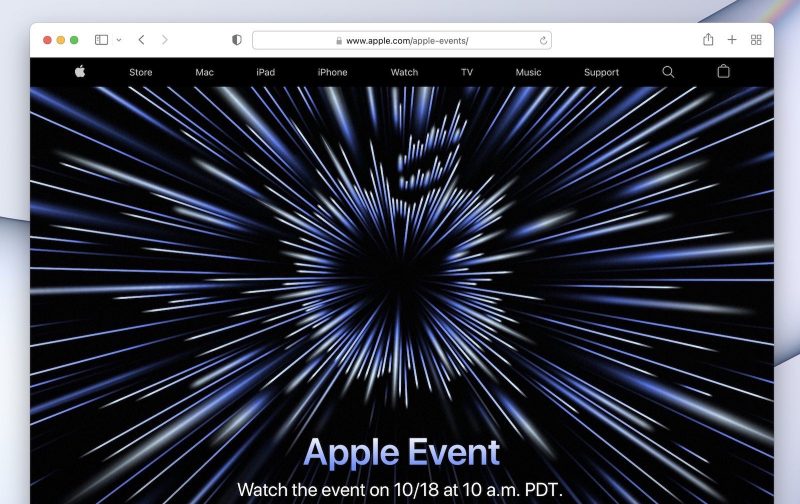800x504 pixels.
Task: Open the Support navigation item
Action: coord(601,72)
